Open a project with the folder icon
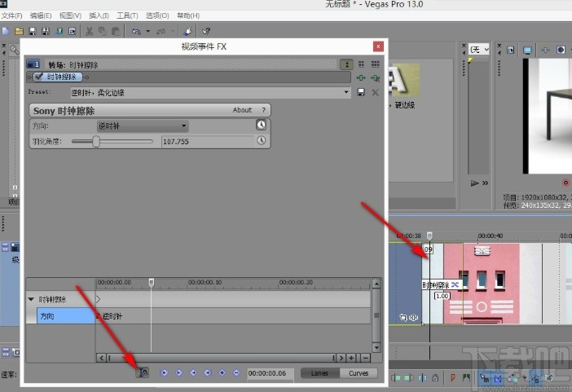572x392 pixels. 19,32
